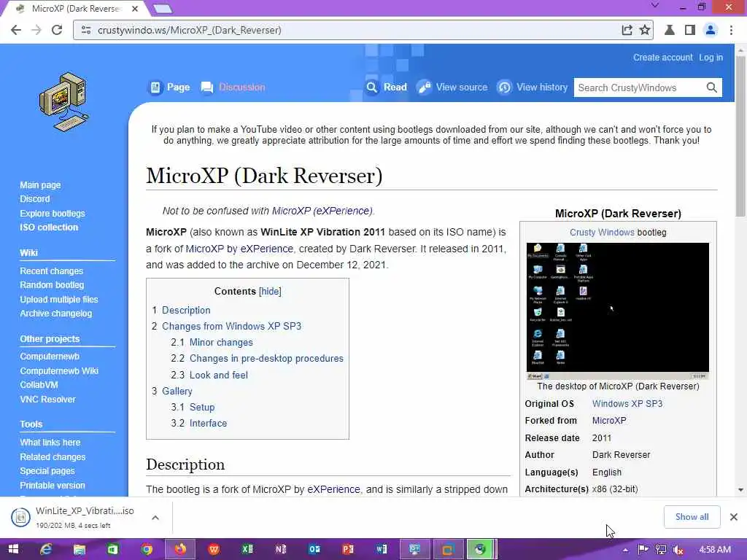Image resolution: width=747 pixels, height=560 pixels.
Task: Click the browser forward arrow
Action: pyautogui.click(x=36, y=30)
